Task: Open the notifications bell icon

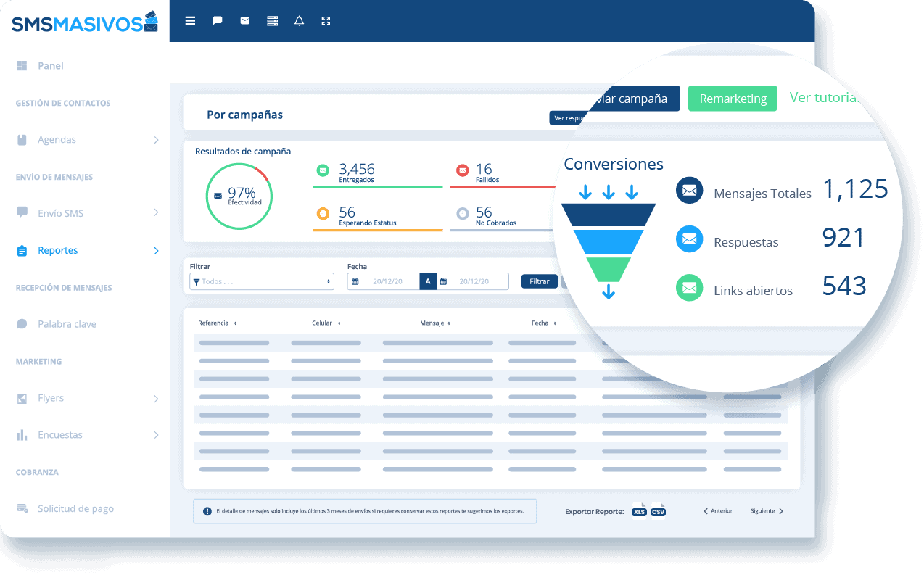Action: tap(299, 21)
